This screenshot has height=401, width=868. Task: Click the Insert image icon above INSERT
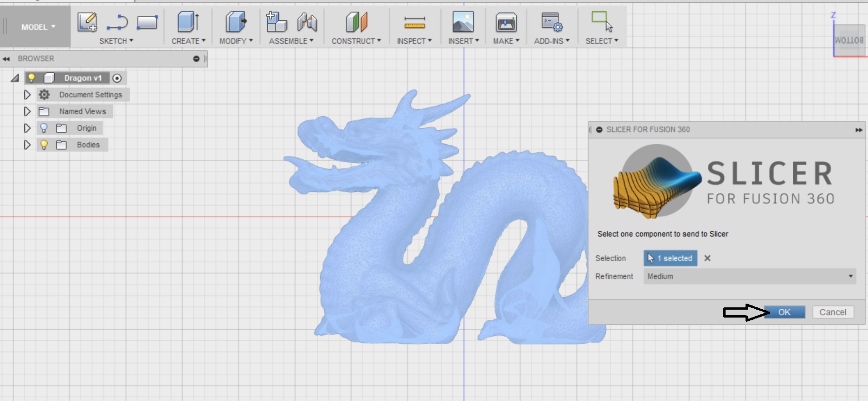coord(463,22)
